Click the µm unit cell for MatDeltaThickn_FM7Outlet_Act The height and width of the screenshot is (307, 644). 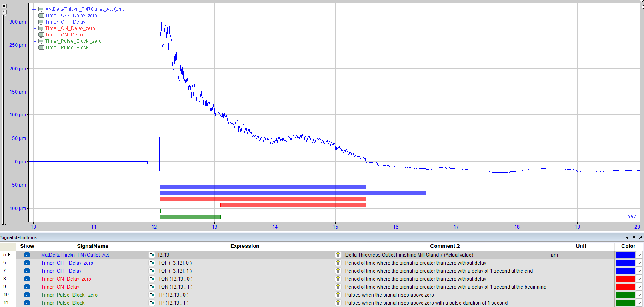[581, 255]
